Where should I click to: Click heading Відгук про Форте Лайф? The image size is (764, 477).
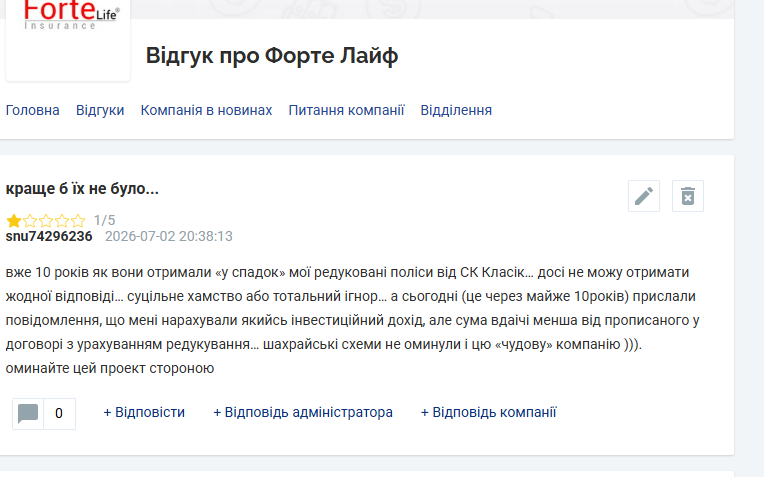pos(272,55)
